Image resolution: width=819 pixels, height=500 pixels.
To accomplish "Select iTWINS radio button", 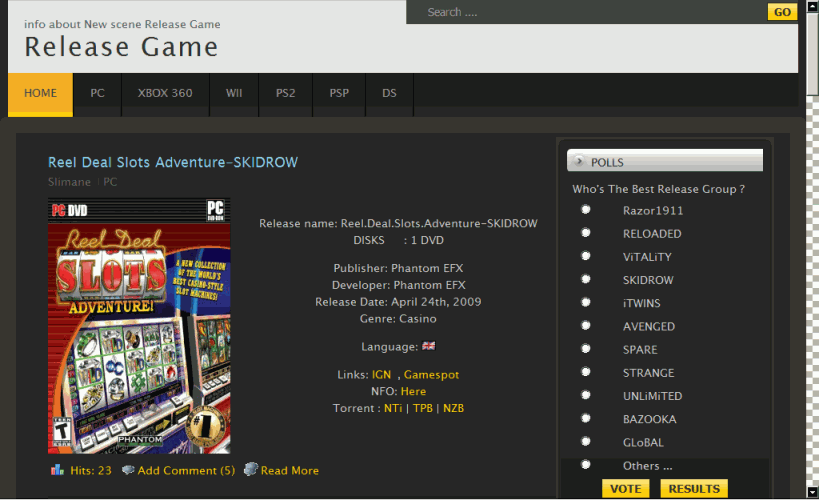I will click(x=586, y=302).
